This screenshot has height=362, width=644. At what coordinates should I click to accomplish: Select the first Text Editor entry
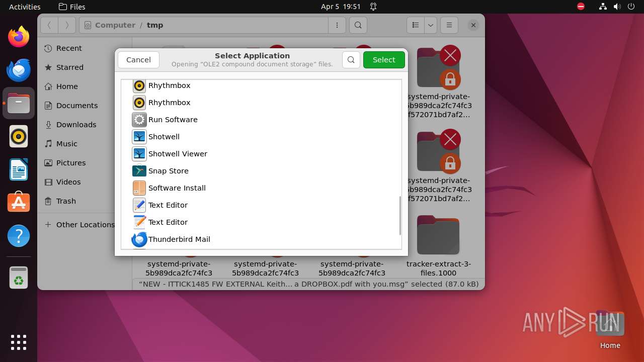[x=262, y=205]
